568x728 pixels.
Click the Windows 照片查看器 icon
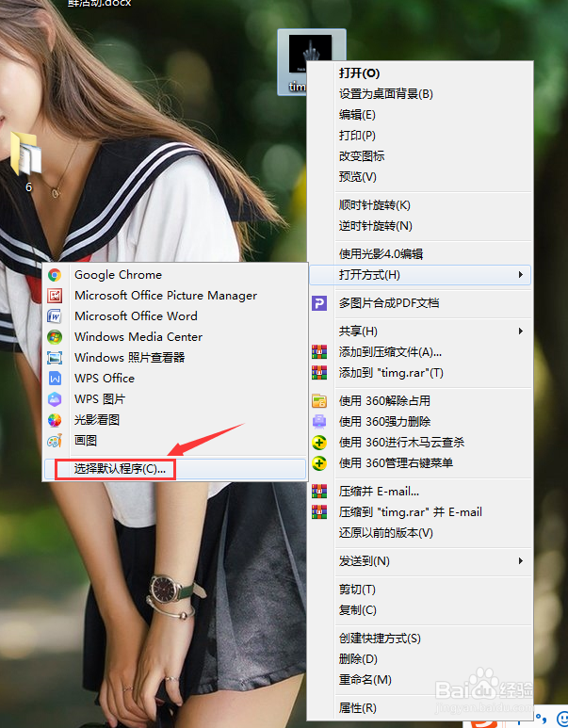(55, 358)
